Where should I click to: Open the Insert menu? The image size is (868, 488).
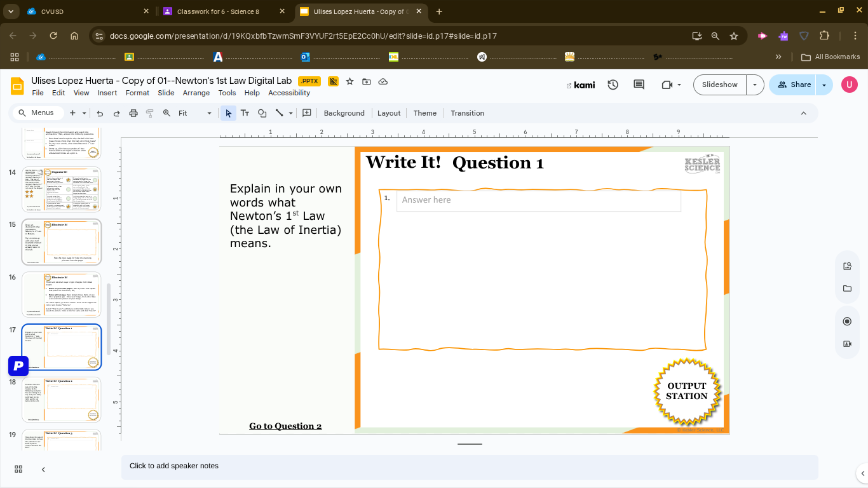pos(107,93)
